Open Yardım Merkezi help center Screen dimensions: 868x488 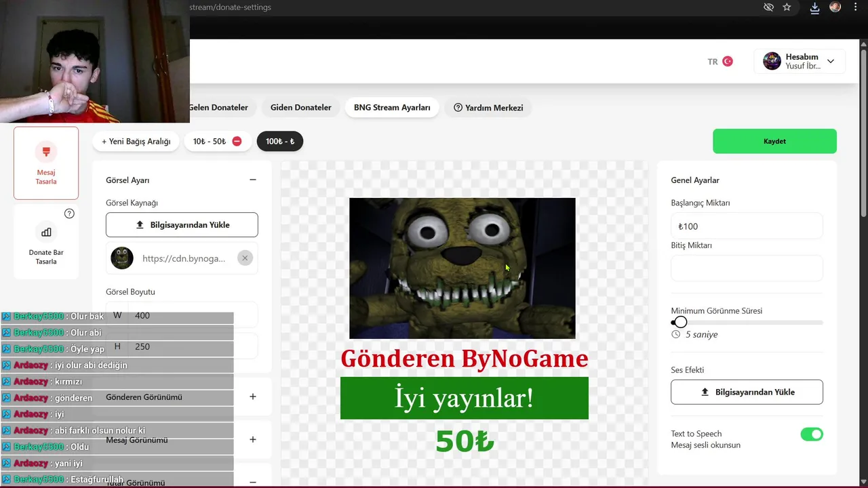click(x=488, y=107)
